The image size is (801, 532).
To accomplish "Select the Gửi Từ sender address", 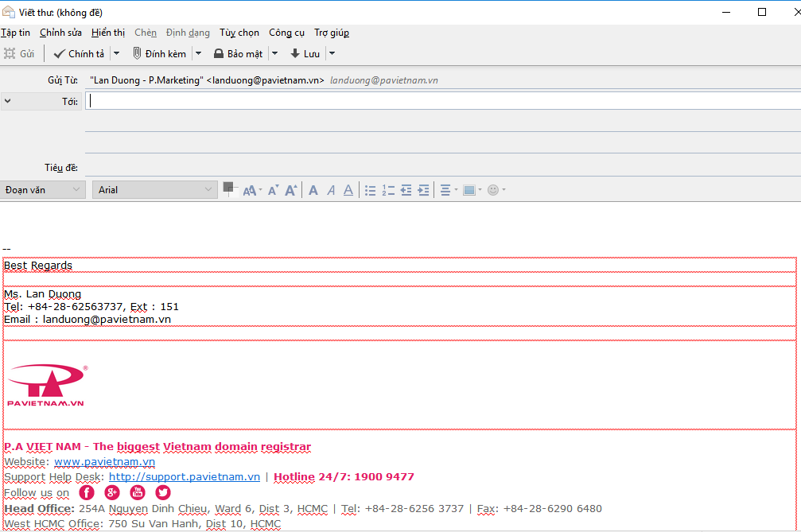I will 264,80.
